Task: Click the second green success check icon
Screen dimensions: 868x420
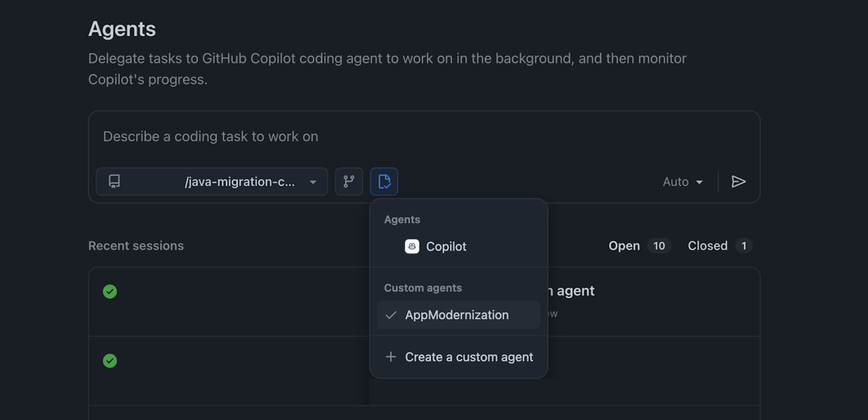Action: (x=110, y=361)
